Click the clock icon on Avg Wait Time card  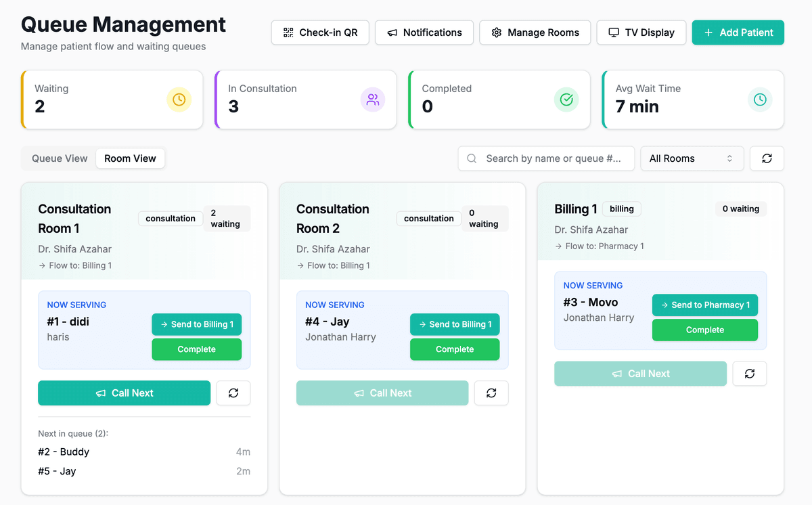tap(760, 100)
